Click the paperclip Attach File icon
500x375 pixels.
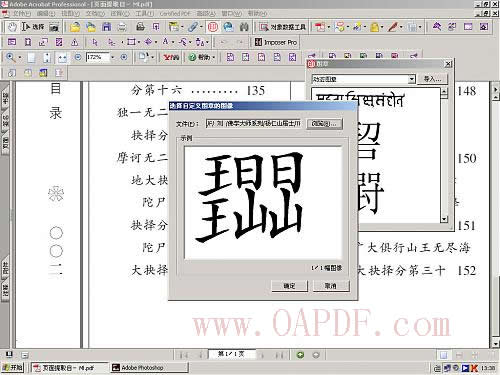pyautogui.click(x=192, y=27)
